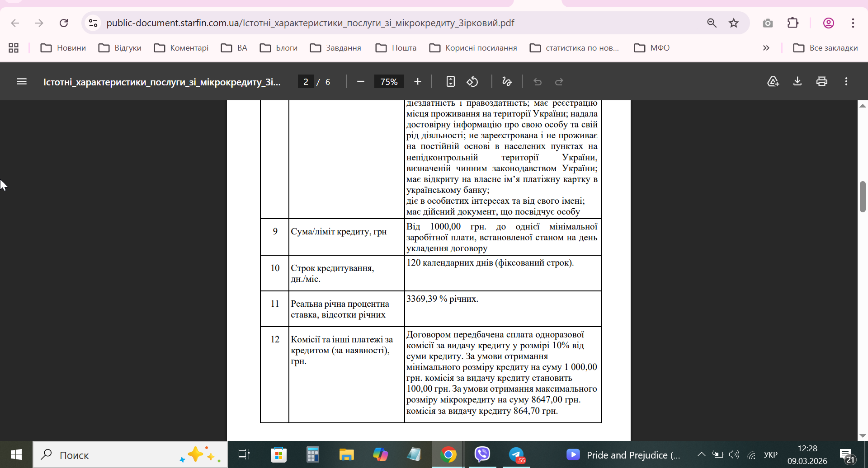
Task: Open the Завдання bookmark folder
Action: point(335,48)
